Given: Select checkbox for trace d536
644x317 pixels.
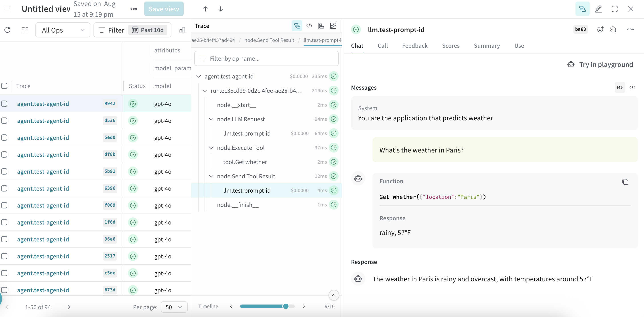Looking at the screenshot, I should tap(4, 121).
